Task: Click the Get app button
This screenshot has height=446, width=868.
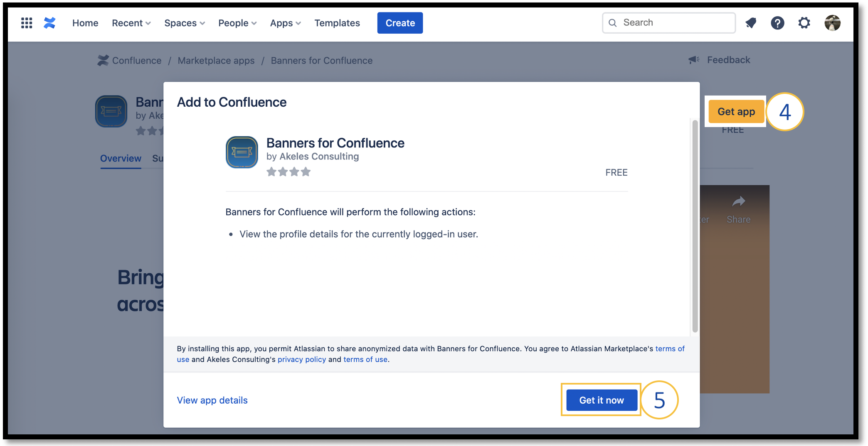Action: tap(736, 111)
